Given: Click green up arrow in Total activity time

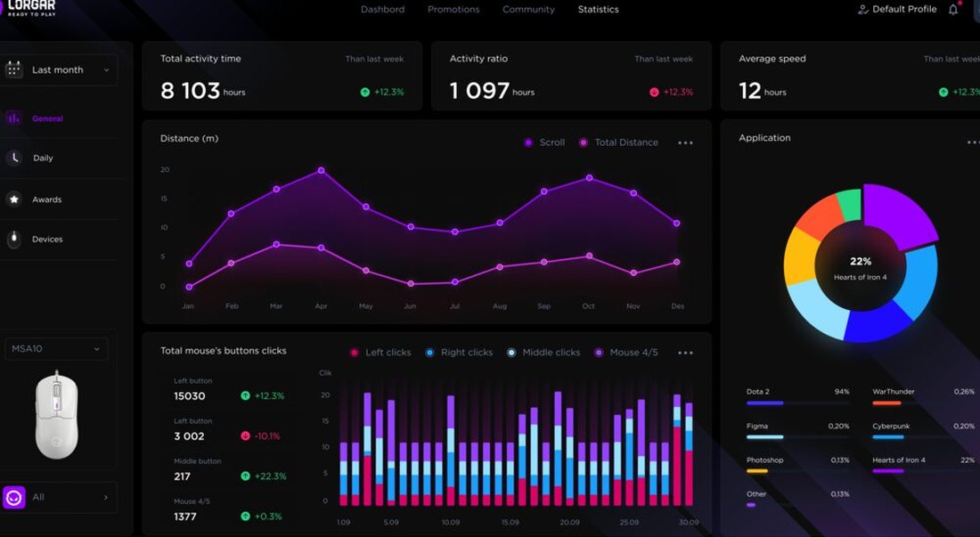Looking at the screenshot, I should tap(365, 92).
